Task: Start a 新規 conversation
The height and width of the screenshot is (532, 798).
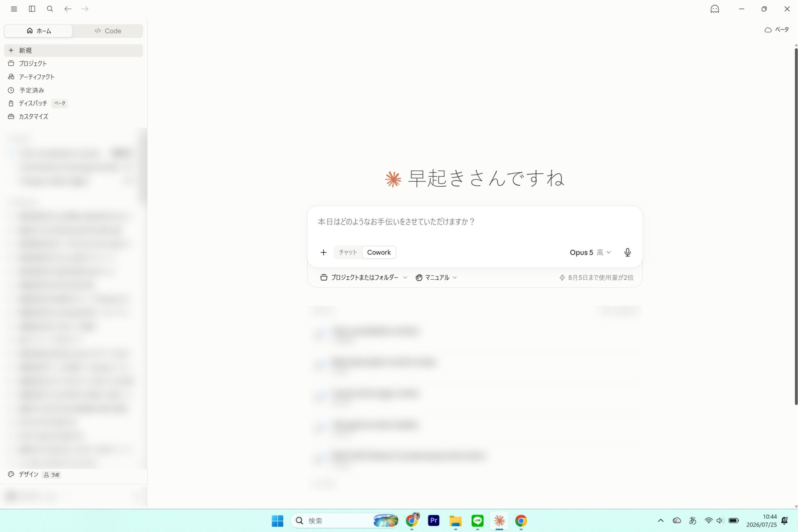Action: [74, 50]
